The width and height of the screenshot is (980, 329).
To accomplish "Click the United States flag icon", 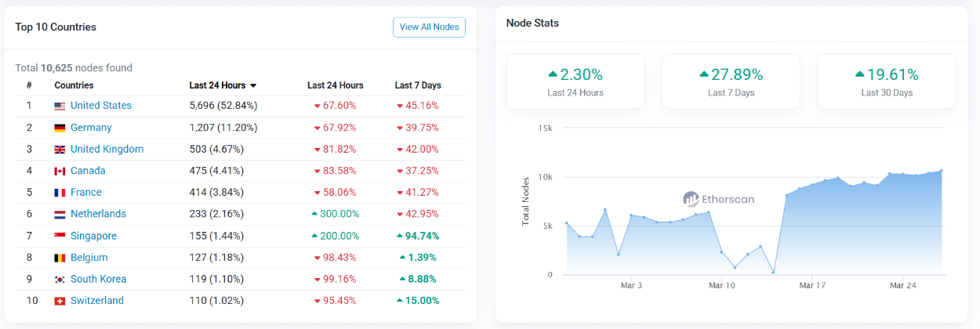I will 60,106.
